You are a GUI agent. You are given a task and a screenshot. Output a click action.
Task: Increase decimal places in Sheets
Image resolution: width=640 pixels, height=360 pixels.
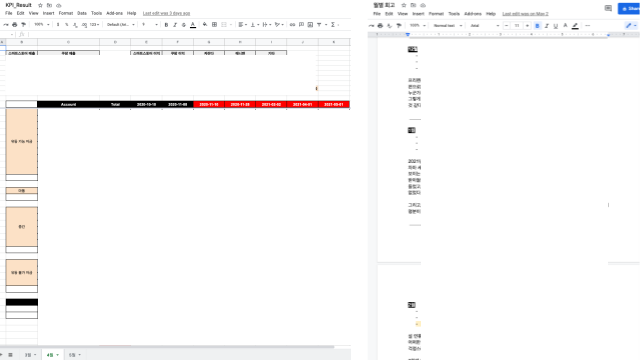coord(84,24)
